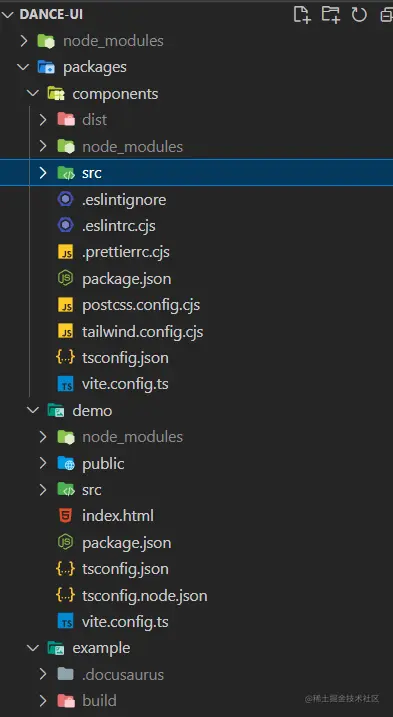The height and width of the screenshot is (717, 393).
Task: Open the postcss.config.cjs file
Action: (141, 305)
